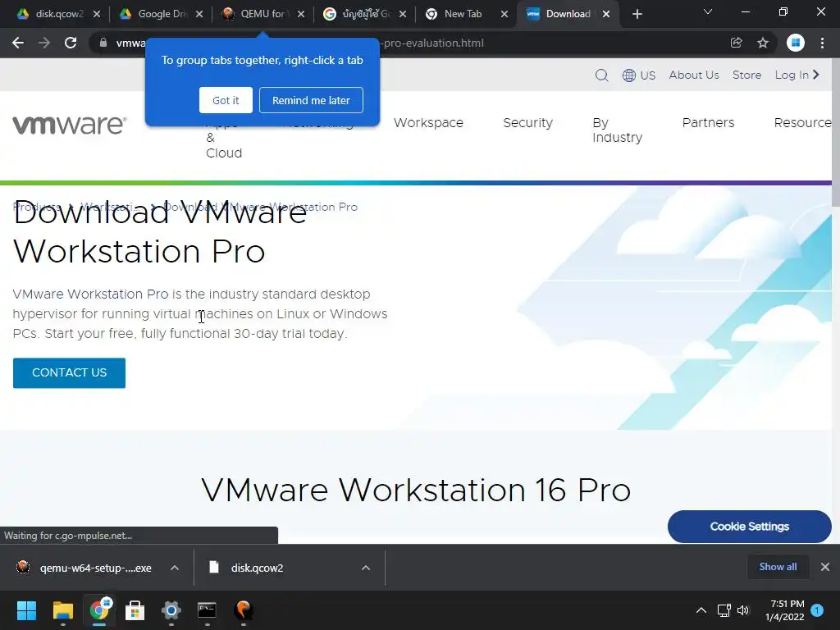The height and width of the screenshot is (630, 840).
Task: Click the browser forward arrow
Action: pyautogui.click(x=44, y=43)
